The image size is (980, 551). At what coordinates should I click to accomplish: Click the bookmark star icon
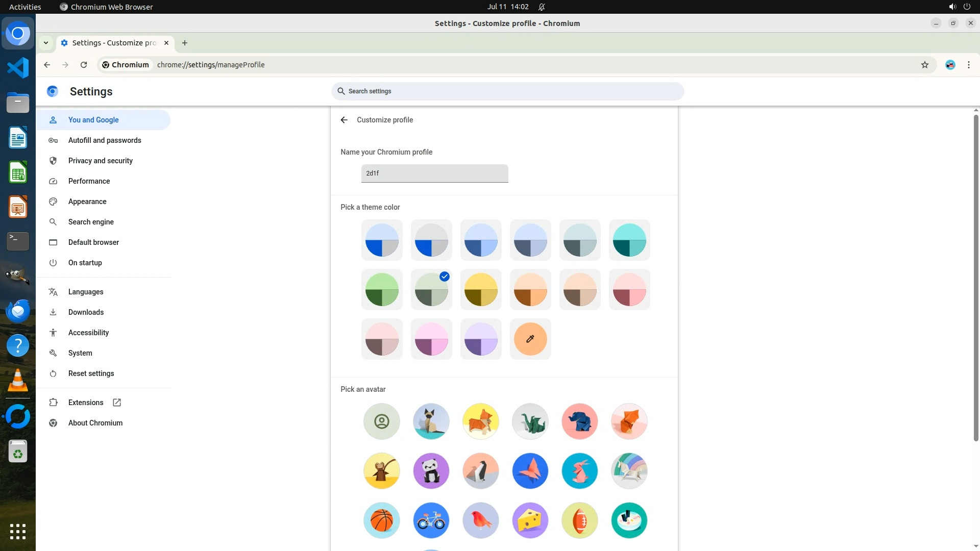[x=924, y=65]
